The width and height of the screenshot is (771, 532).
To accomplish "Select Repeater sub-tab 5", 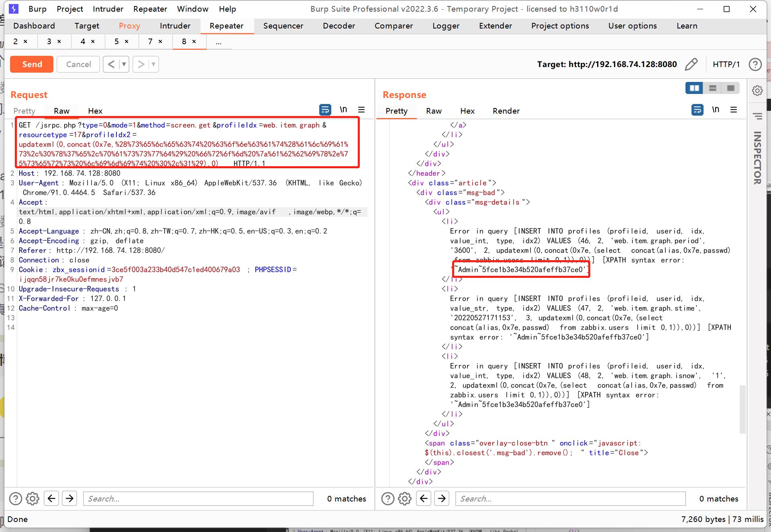I will tap(116, 41).
